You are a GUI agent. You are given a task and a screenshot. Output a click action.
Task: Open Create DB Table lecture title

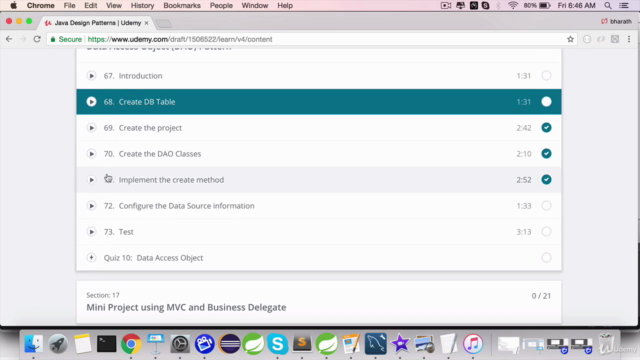[147, 102]
